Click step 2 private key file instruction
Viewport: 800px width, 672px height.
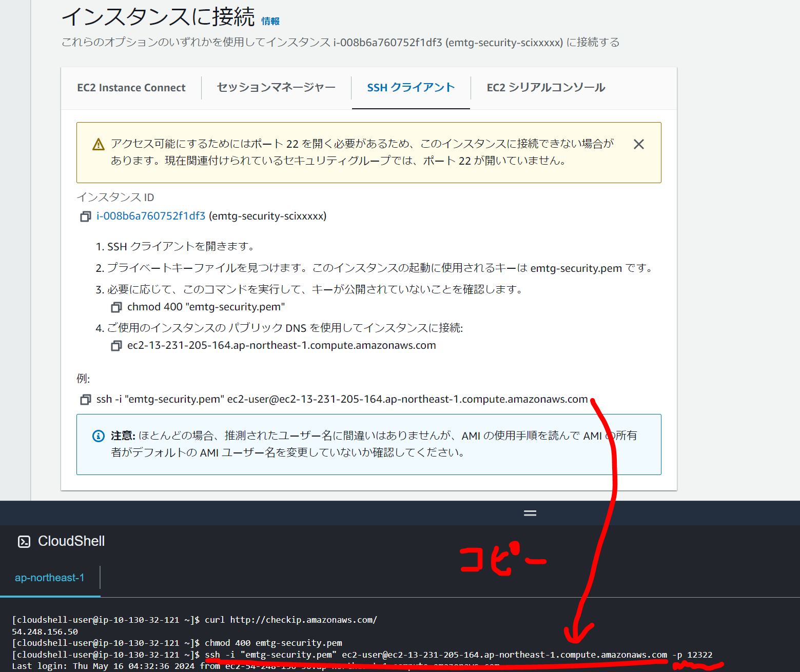(375, 268)
